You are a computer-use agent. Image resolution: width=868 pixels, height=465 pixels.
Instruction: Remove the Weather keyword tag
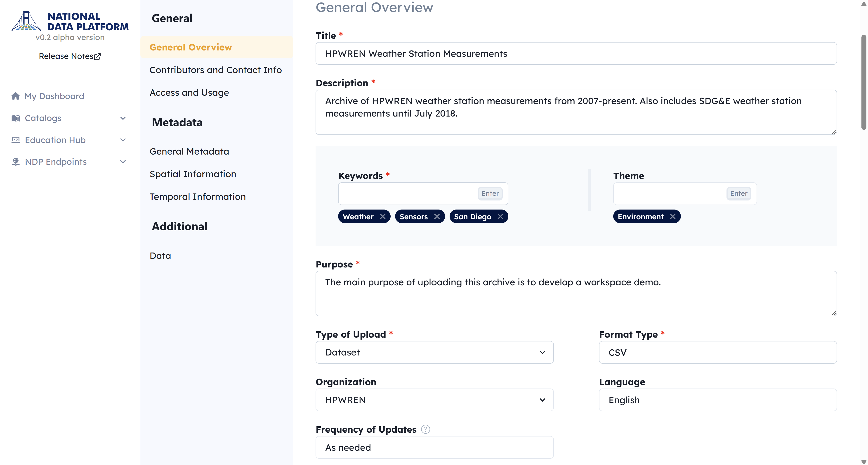[x=382, y=217]
